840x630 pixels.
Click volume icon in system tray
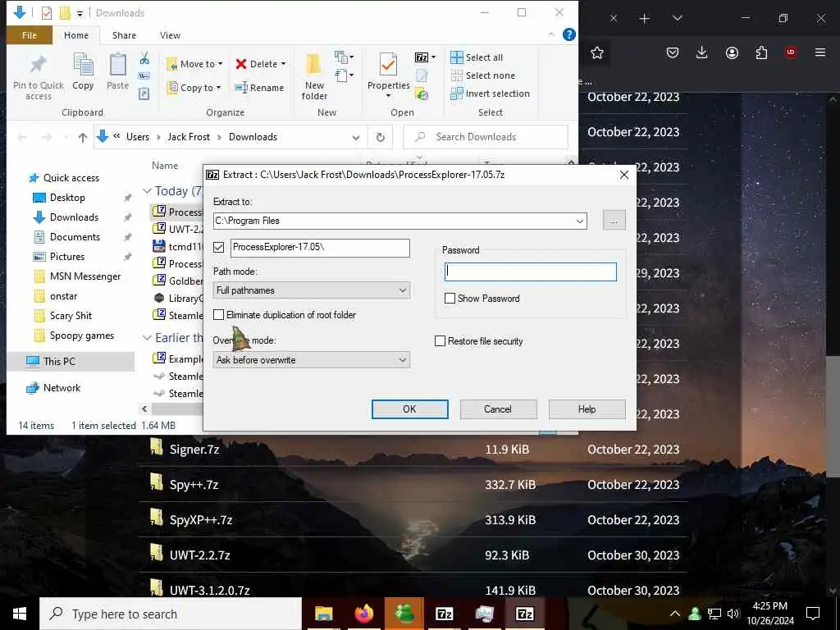pyautogui.click(x=733, y=614)
